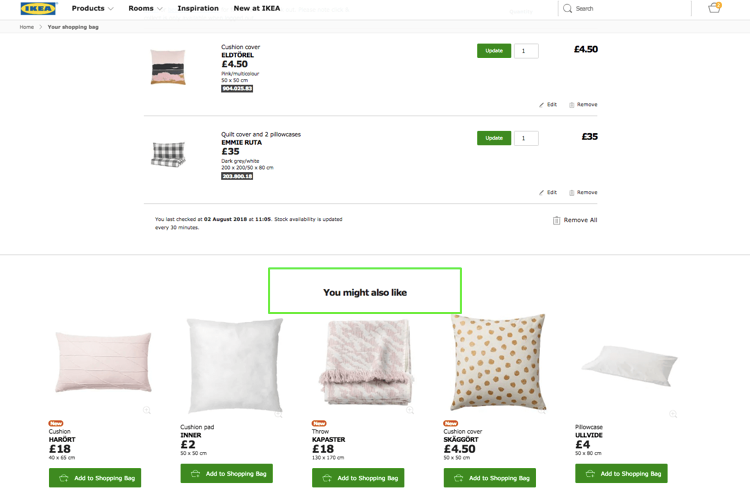Zoom the KAPASTER throw image magnifier
The height and width of the screenshot is (491, 750).
coord(410,410)
